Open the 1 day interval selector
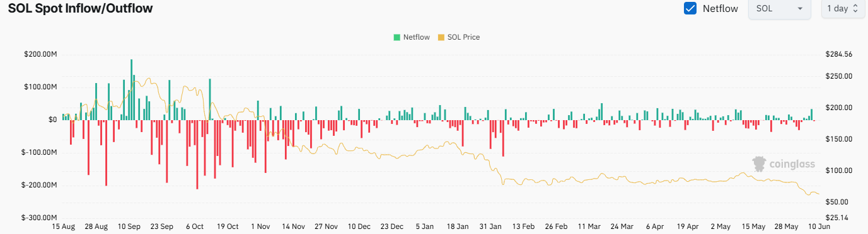This screenshot has width=868, height=234. [844, 9]
